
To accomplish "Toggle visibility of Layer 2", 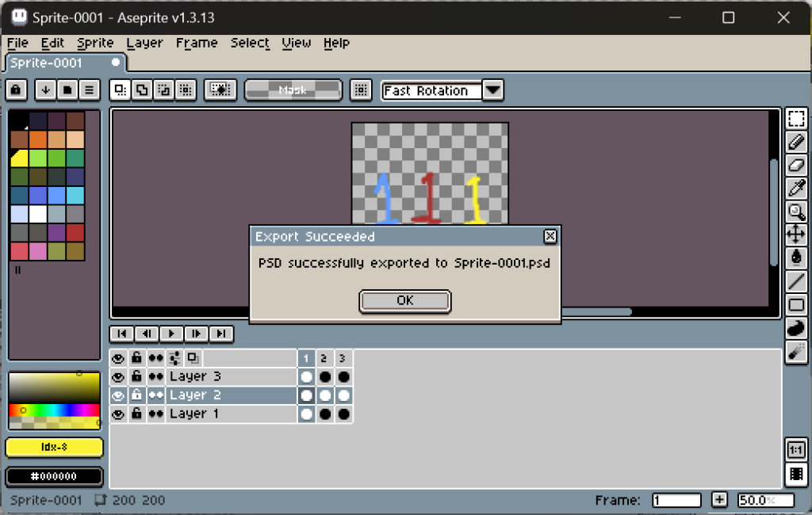I will pyautogui.click(x=118, y=395).
